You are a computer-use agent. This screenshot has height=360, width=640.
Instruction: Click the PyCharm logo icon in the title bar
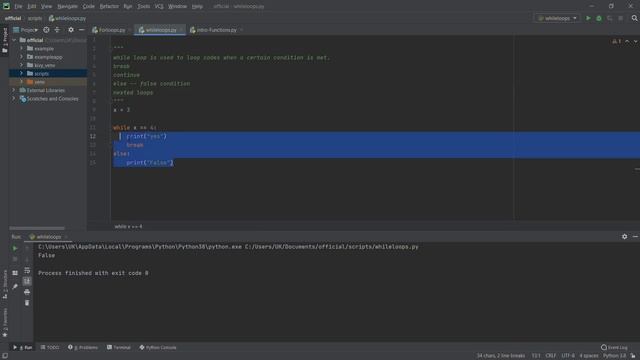coord(6,6)
